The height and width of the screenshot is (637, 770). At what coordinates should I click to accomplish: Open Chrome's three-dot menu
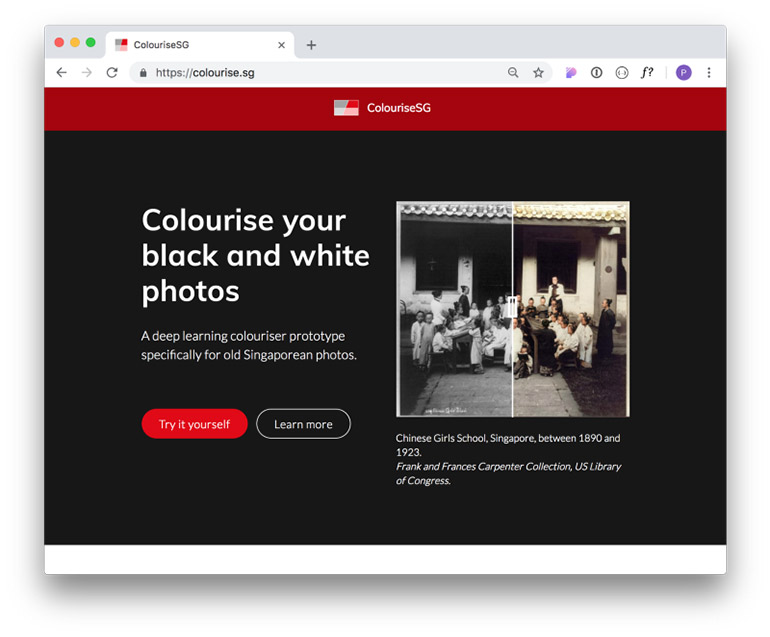tap(709, 73)
